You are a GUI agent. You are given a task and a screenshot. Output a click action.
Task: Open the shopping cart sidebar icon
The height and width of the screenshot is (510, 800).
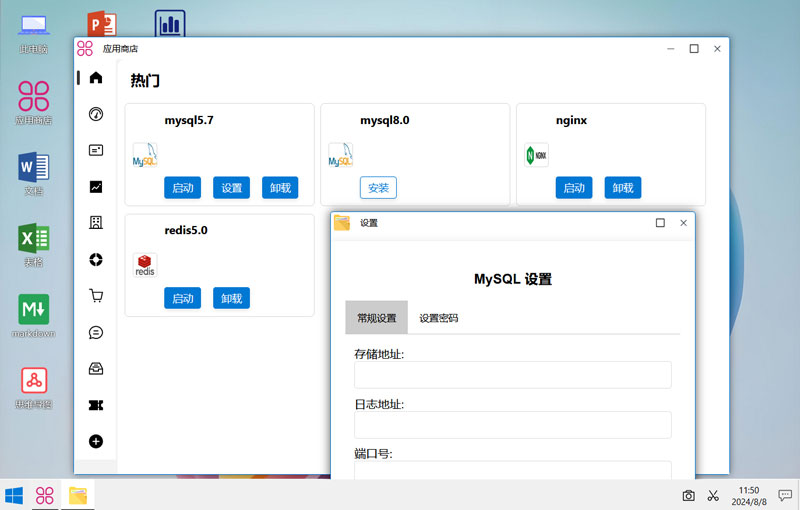(96, 296)
